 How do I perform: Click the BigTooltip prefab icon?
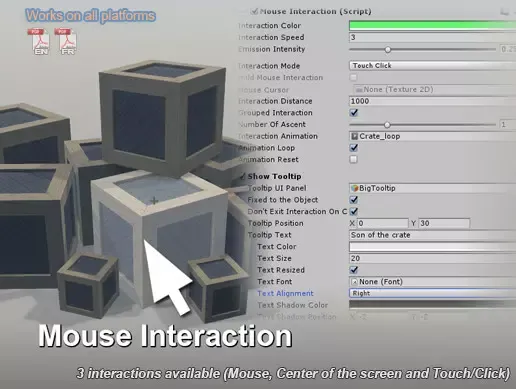pos(354,188)
